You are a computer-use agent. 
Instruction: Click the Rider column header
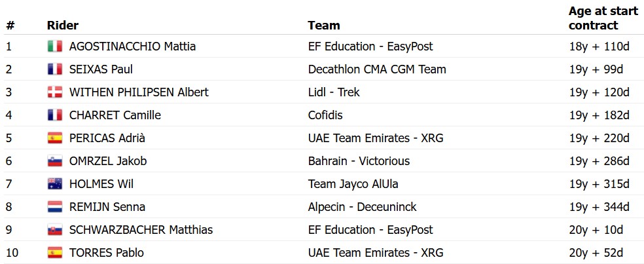[x=63, y=26]
